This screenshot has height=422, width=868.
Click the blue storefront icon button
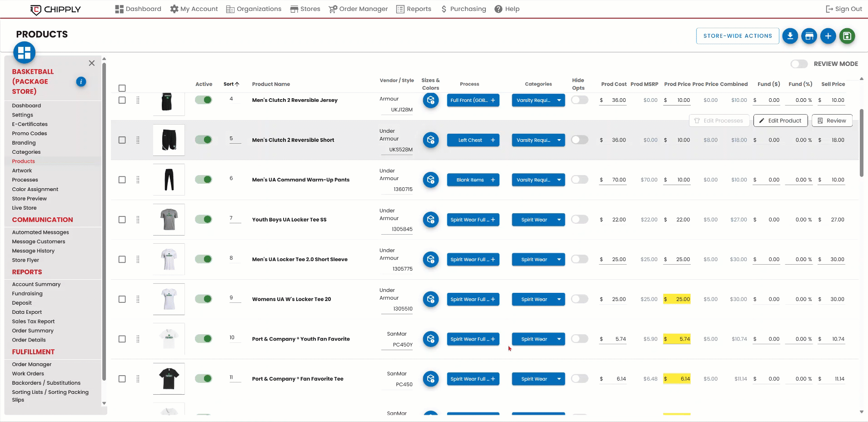click(809, 36)
